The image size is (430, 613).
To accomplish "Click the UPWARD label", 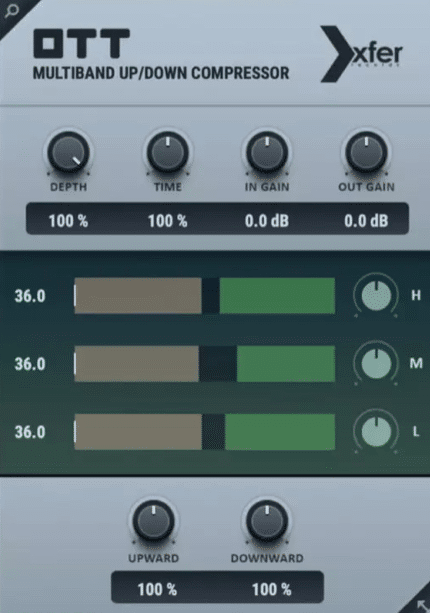I will pos(154,558).
